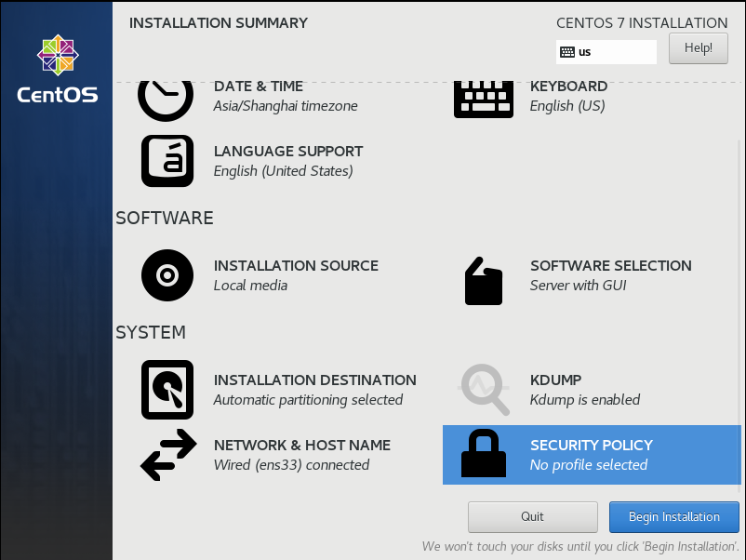This screenshot has width=746, height=560.
Task: Click 'Asia/Shanghai timezone' text
Action: (286, 106)
